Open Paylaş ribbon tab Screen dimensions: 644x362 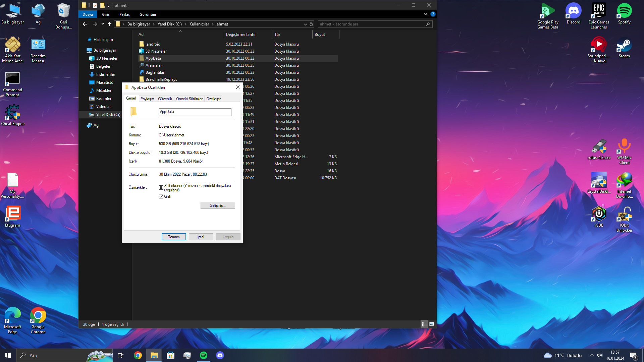124,14
